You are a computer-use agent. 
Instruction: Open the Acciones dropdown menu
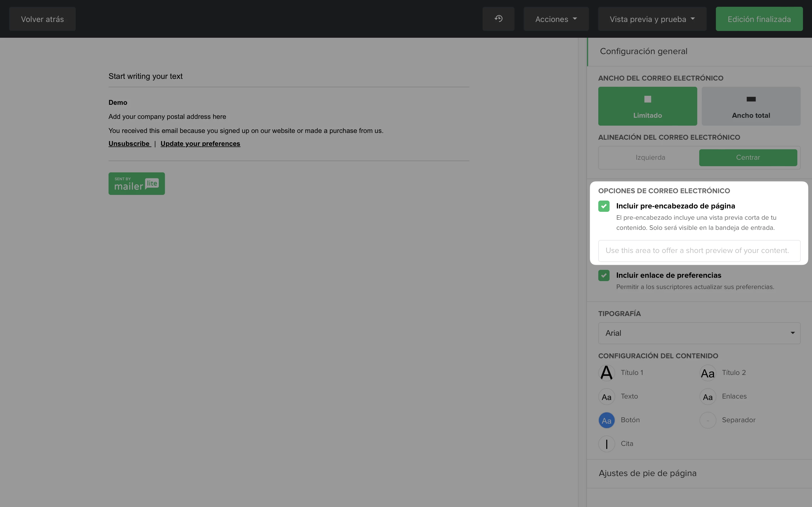(x=556, y=19)
